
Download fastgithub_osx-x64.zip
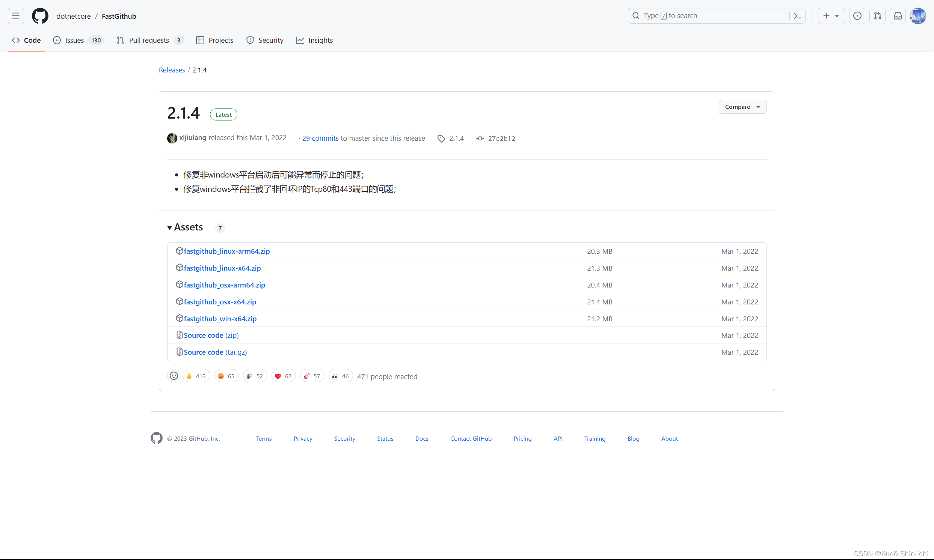(x=220, y=302)
